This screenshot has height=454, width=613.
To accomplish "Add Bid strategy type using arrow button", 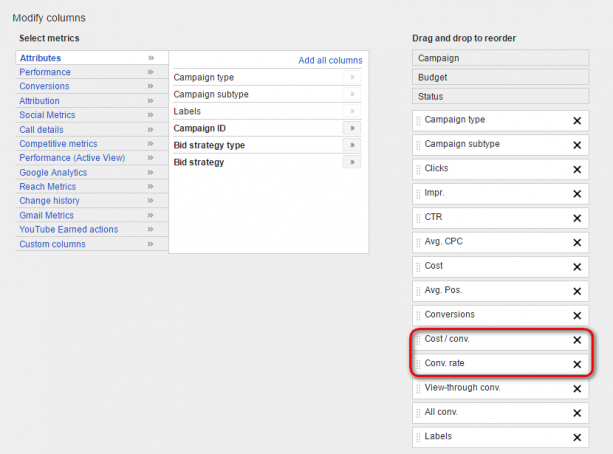I will (x=352, y=145).
